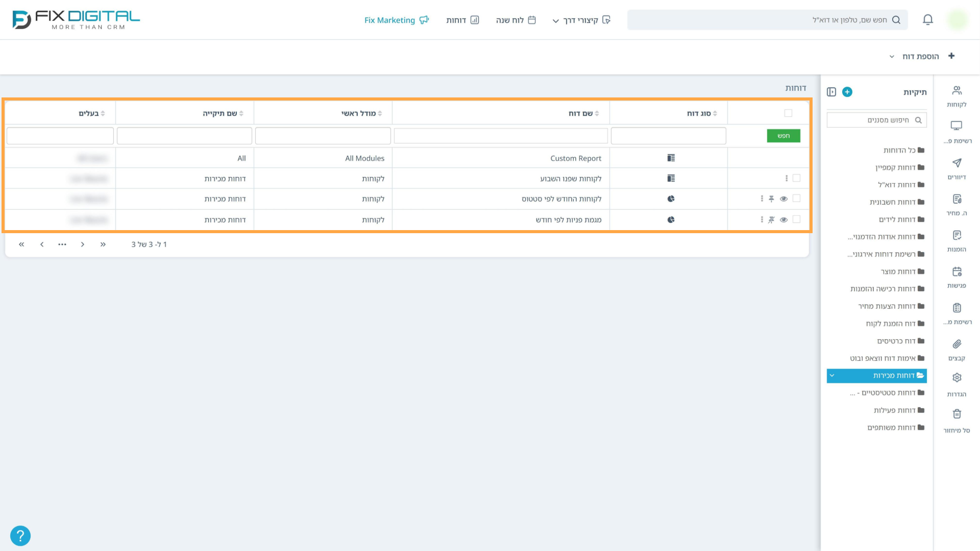Click the search magnifier in the top search bar

pos(896,20)
